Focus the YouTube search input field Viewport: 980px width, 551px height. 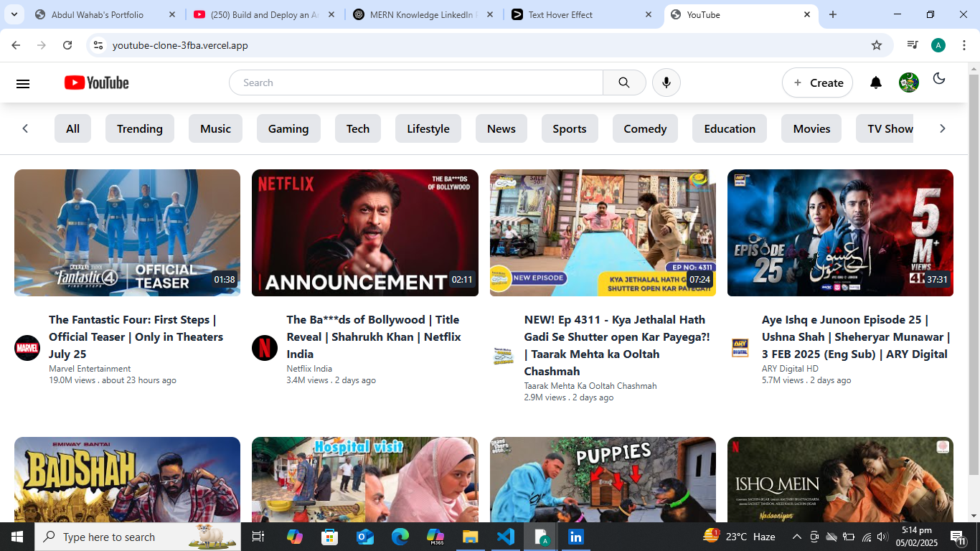pos(416,83)
